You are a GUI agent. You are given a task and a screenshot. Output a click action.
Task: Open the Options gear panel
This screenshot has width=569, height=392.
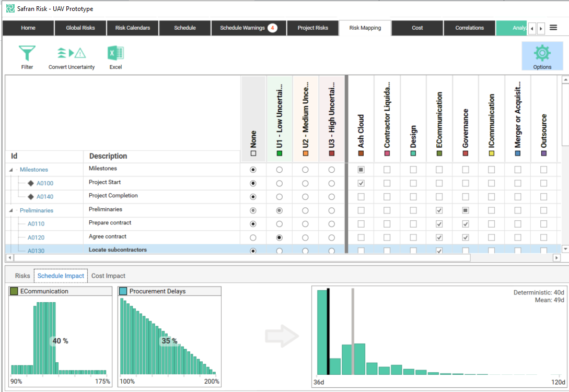pyautogui.click(x=542, y=56)
